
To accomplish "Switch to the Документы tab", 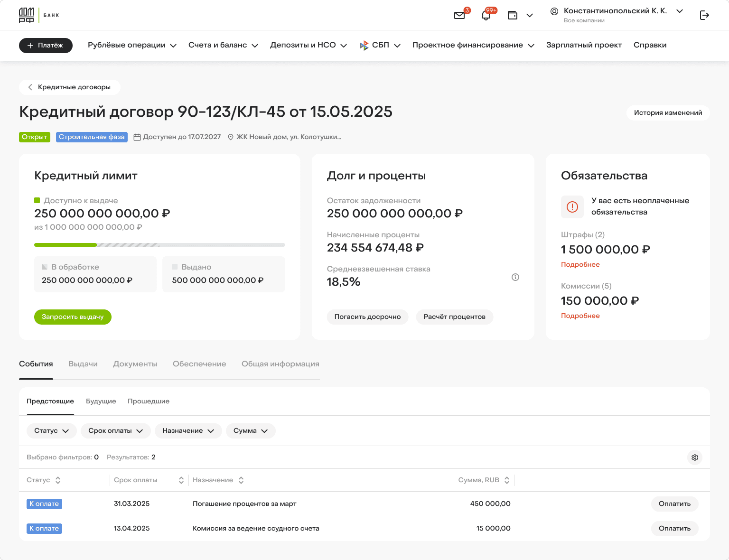I will (x=135, y=364).
